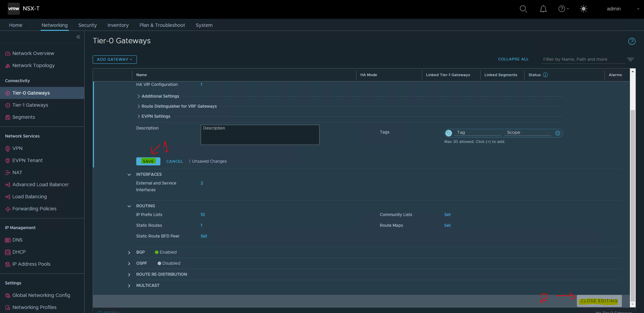Screen dimensions: 644x313
Task: Click the Forwarding Policies sidebar icon
Action: [x=8, y=209]
